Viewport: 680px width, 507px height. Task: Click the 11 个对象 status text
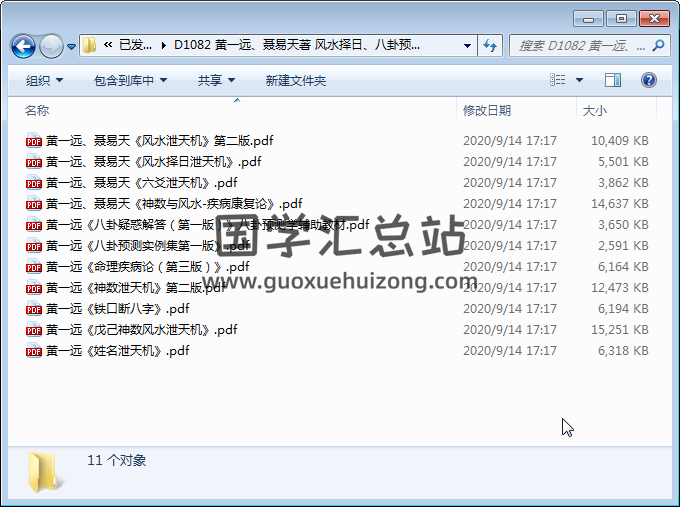[117, 460]
